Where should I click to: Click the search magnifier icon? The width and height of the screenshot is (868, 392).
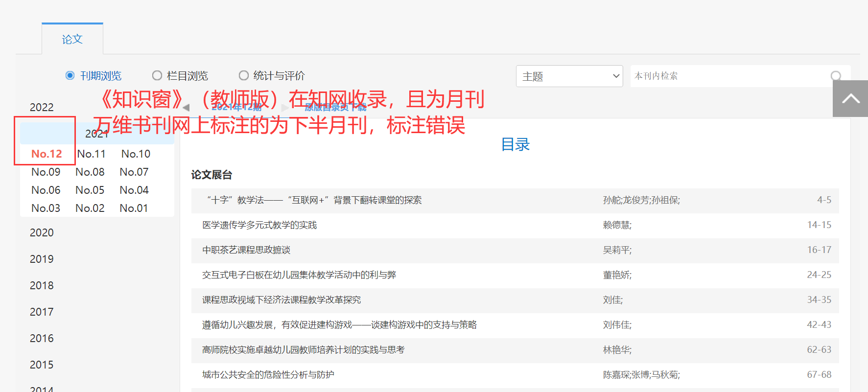click(x=836, y=76)
